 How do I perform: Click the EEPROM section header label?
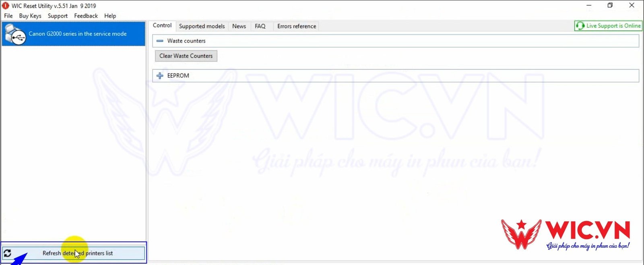pyautogui.click(x=178, y=76)
